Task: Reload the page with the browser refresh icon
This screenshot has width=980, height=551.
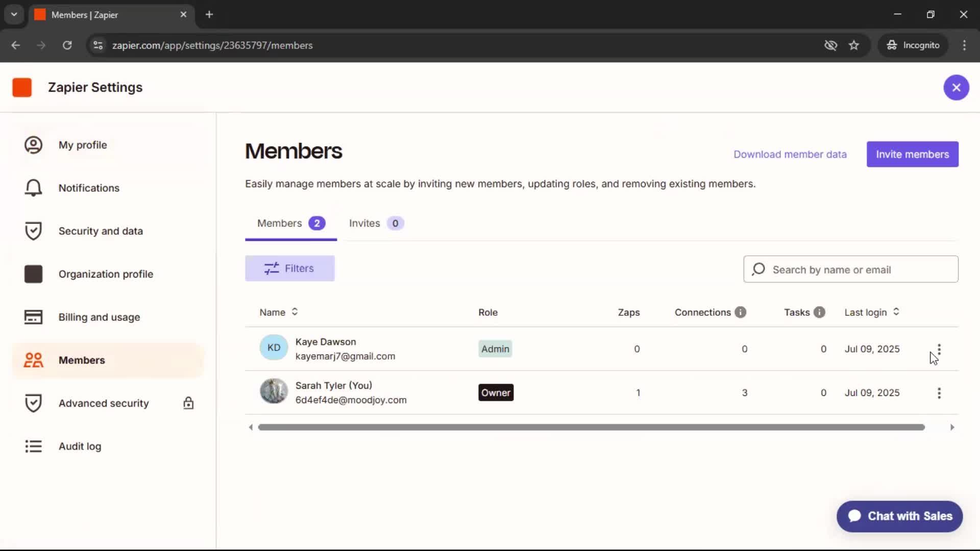Action: click(67, 45)
